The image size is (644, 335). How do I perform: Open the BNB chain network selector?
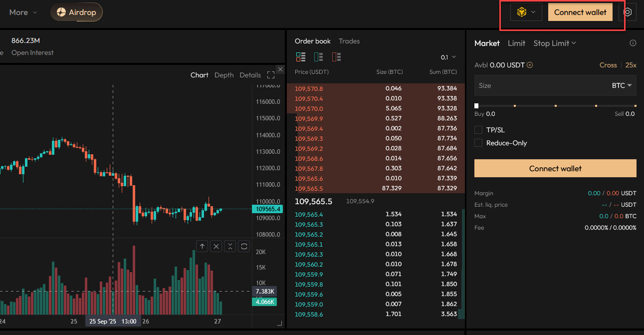coord(526,12)
